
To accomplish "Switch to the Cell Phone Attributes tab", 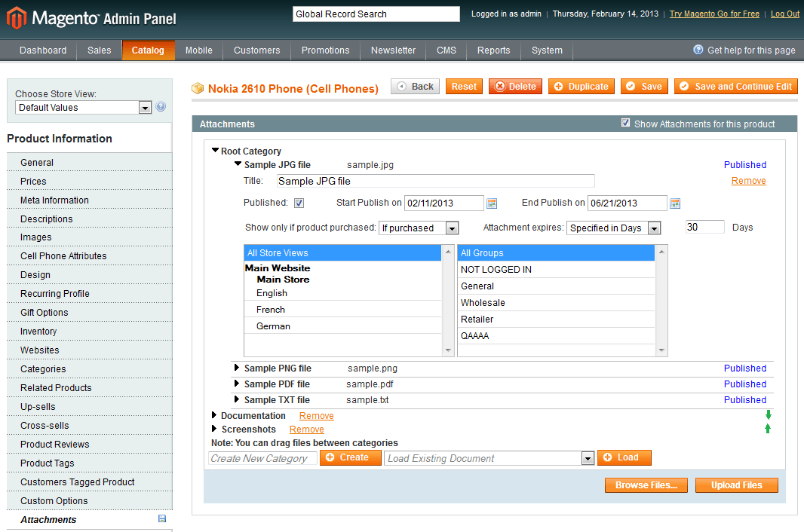I will [x=65, y=255].
